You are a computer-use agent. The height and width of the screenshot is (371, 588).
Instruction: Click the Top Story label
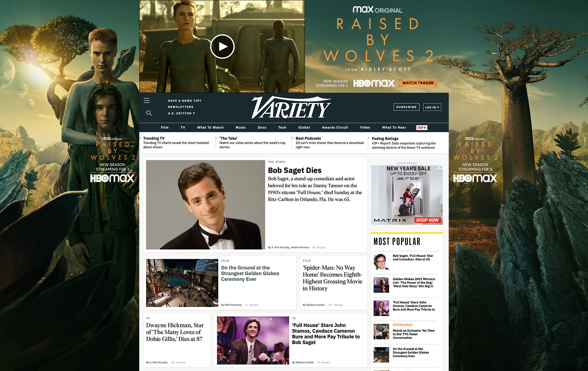click(x=277, y=162)
